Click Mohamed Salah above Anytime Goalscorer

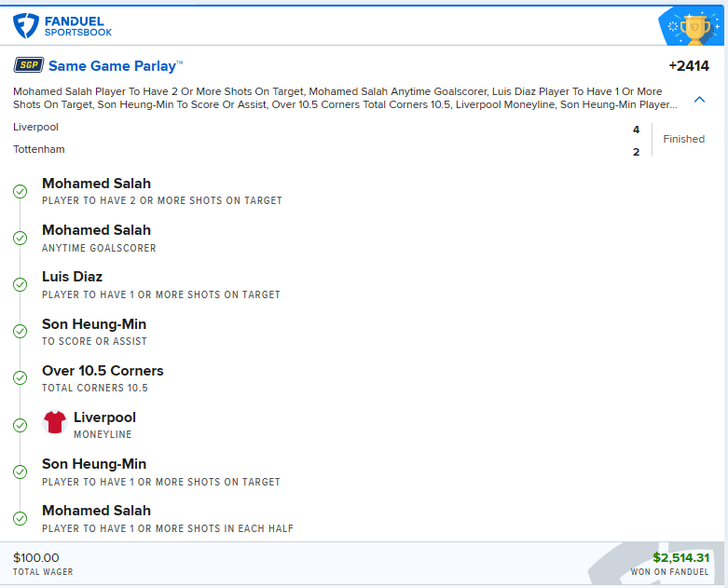point(97,230)
